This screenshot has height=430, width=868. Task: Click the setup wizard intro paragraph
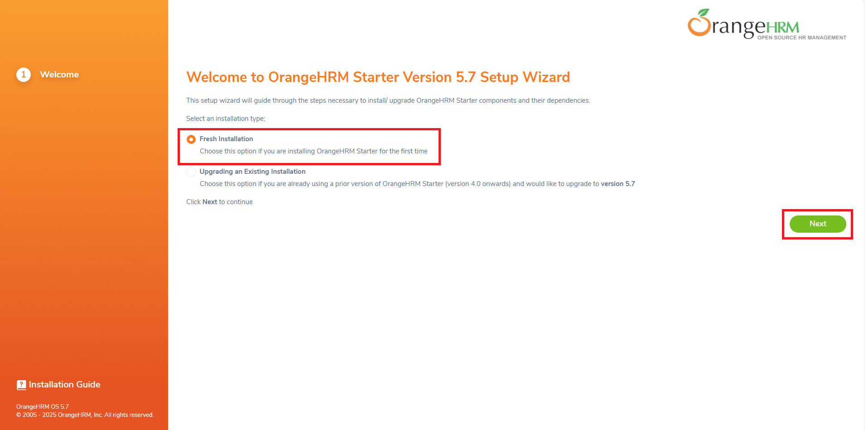pyautogui.click(x=388, y=100)
